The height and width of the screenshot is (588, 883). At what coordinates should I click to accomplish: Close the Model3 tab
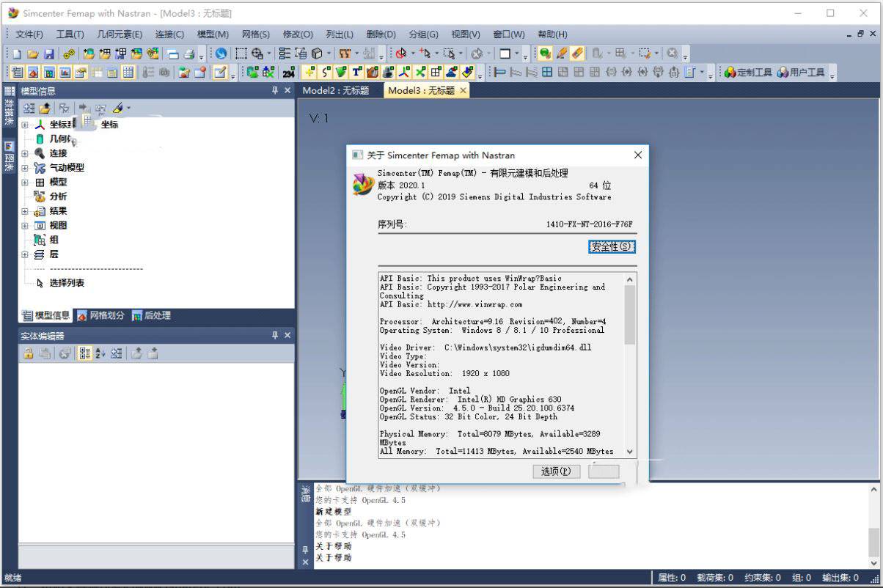(x=463, y=90)
